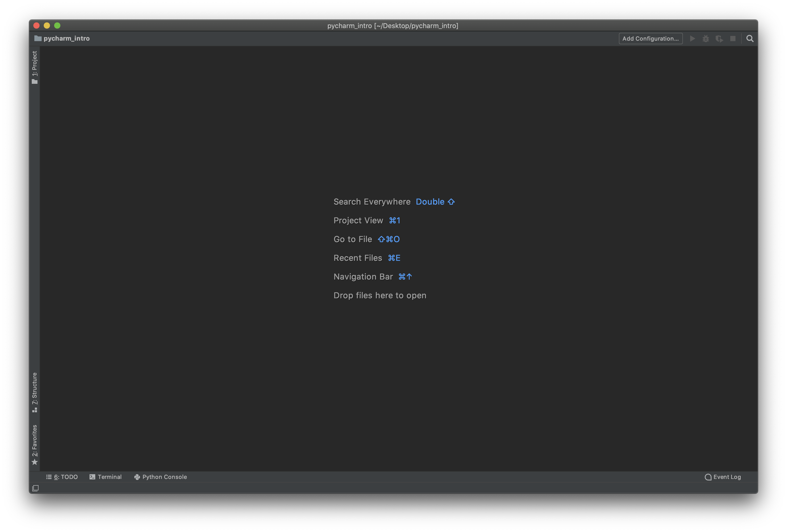This screenshot has height=532, width=787.
Task: Toggle the '1: Project' tool window
Action: click(x=35, y=64)
